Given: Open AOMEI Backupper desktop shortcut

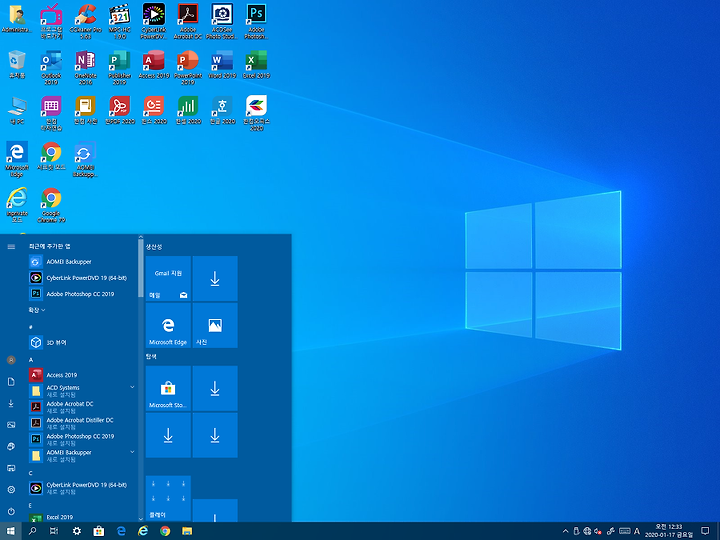Looking at the screenshot, I should 85,159.
